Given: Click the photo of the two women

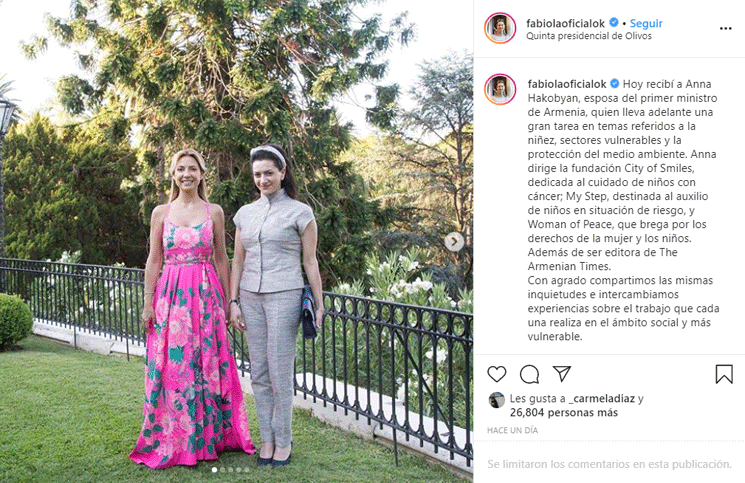Looking at the screenshot, I should (236, 241).
